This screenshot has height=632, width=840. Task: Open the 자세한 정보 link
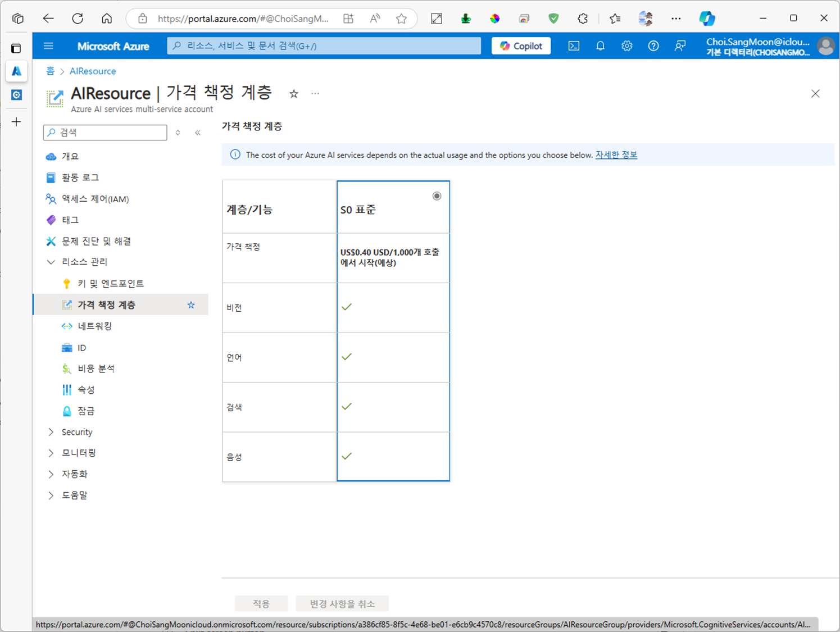pyautogui.click(x=616, y=155)
